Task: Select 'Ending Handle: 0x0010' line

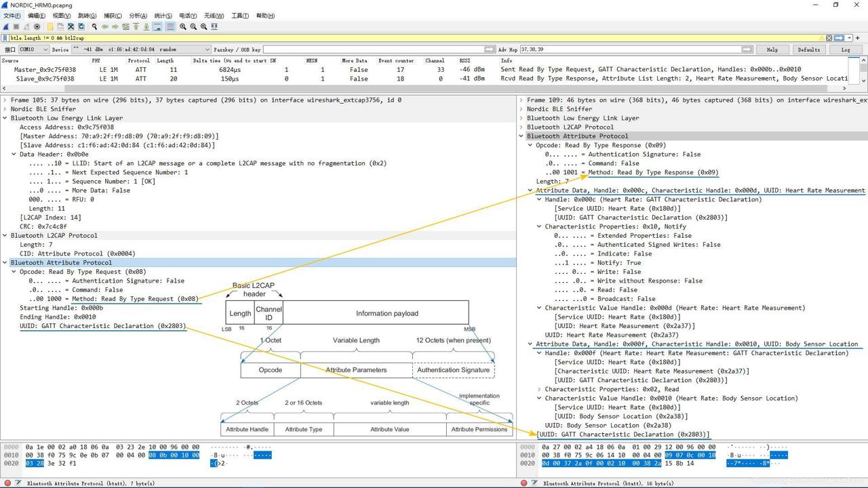Action: pos(58,317)
